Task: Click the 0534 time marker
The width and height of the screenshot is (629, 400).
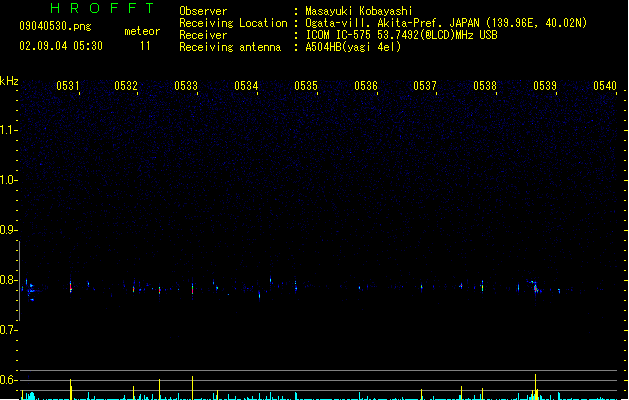Action: click(246, 86)
